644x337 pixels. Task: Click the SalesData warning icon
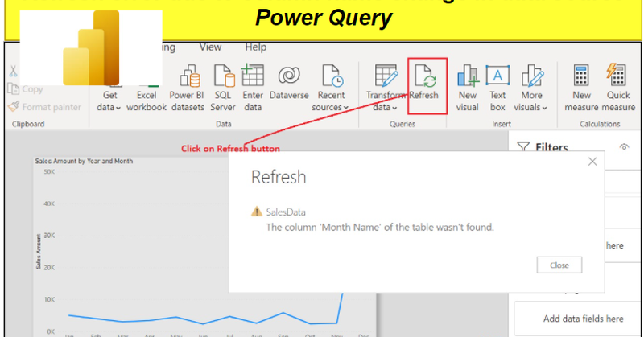(x=256, y=212)
